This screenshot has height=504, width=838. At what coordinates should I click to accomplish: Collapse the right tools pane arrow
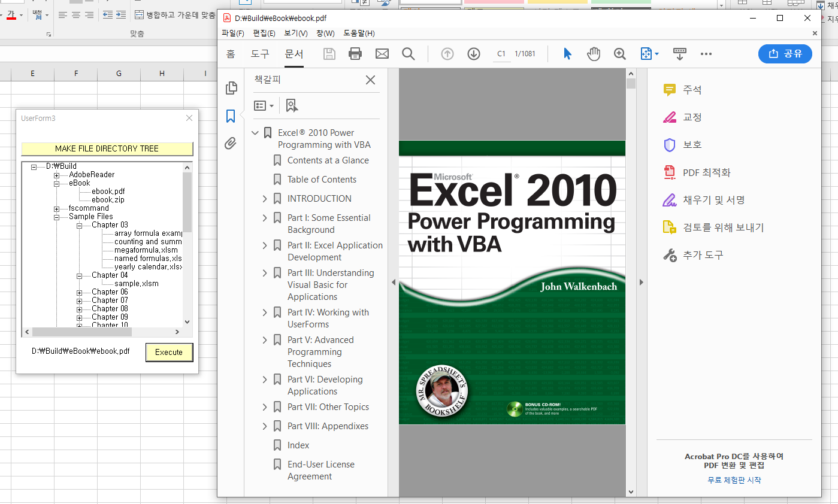tap(642, 282)
